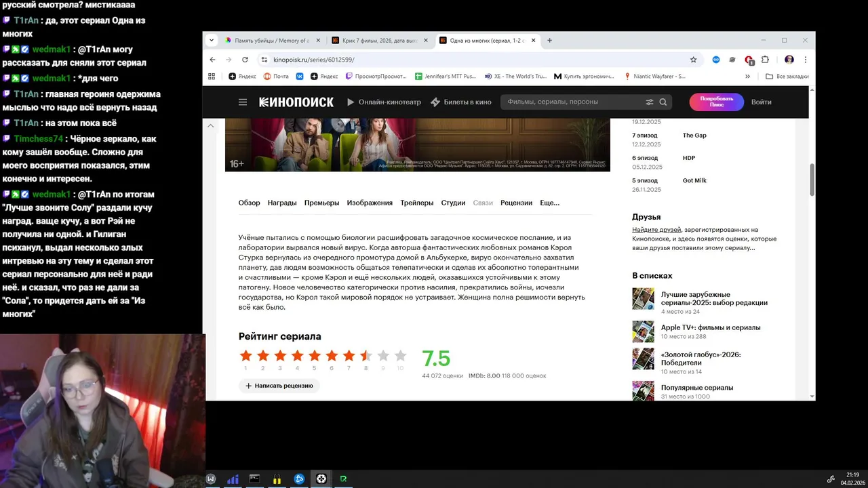This screenshot has width=868, height=488.
Task: Close the Крик 7 фильм tab
Action: coord(426,40)
